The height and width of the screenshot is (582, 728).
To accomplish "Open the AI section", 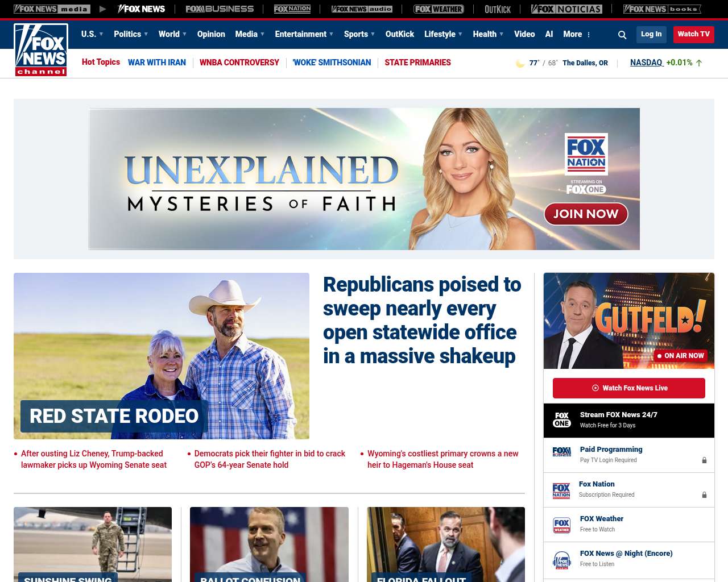I will point(549,34).
